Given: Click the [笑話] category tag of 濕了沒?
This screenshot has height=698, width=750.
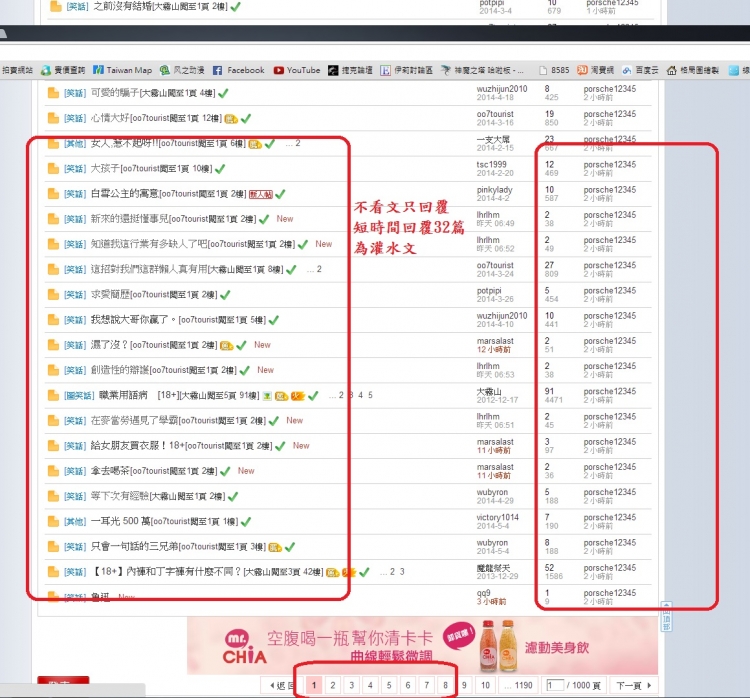Looking at the screenshot, I should 75,345.
